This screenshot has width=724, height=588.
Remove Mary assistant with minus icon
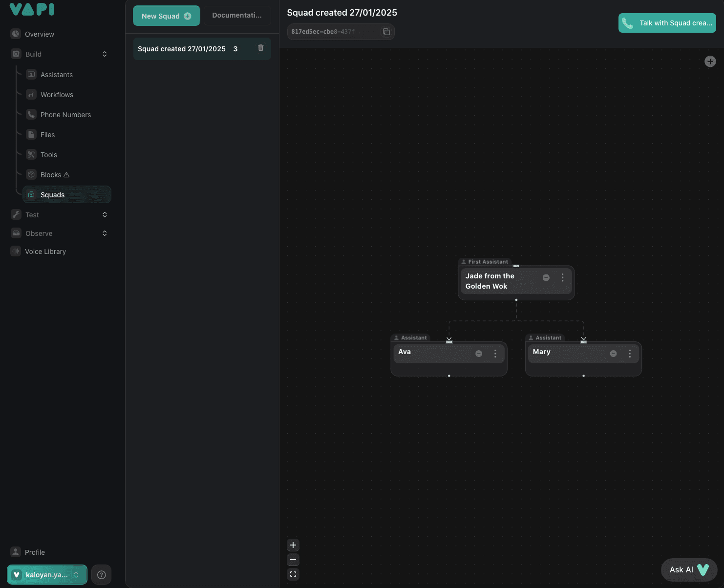[x=613, y=354]
